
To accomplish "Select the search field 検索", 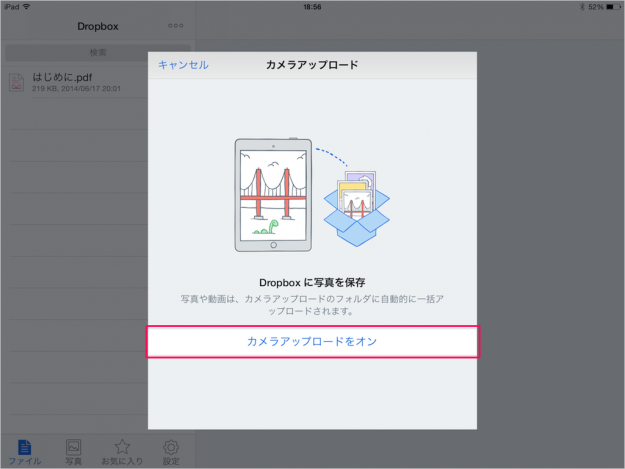I will click(98, 53).
